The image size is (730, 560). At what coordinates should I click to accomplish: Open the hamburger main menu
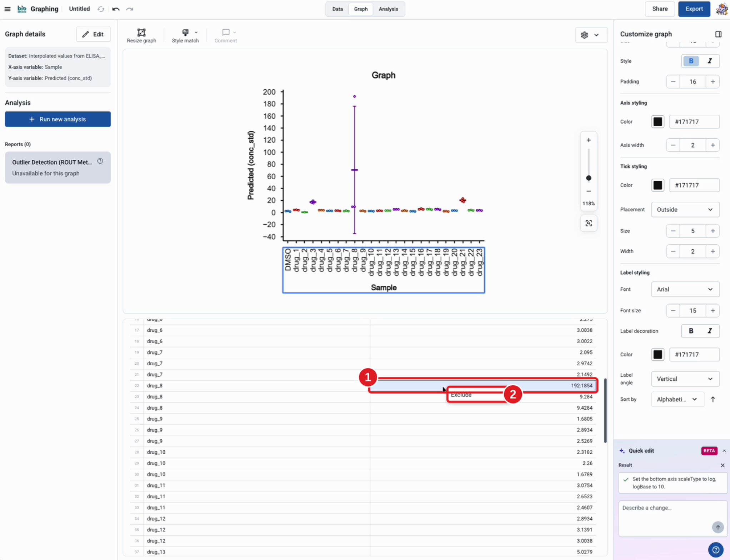(7, 9)
